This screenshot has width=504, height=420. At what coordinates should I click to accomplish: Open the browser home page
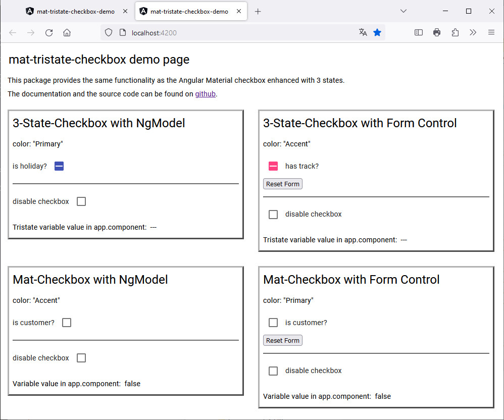coord(67,33)
